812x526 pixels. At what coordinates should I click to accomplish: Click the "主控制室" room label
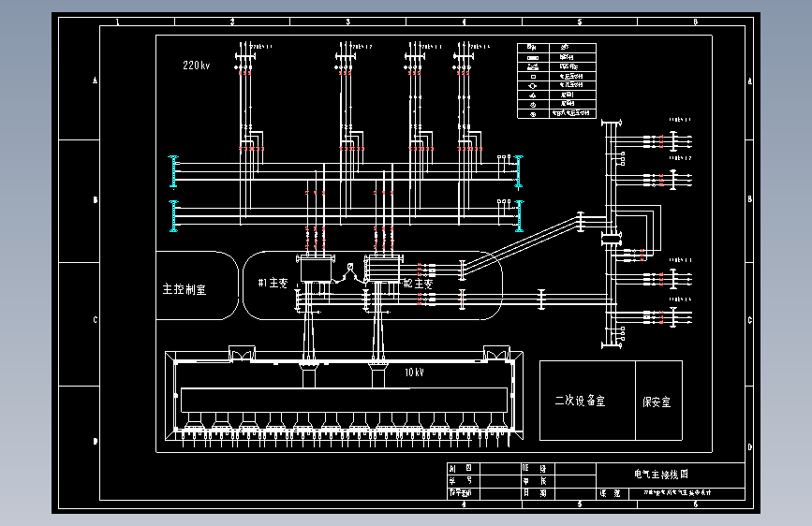[x=185, y=289]
